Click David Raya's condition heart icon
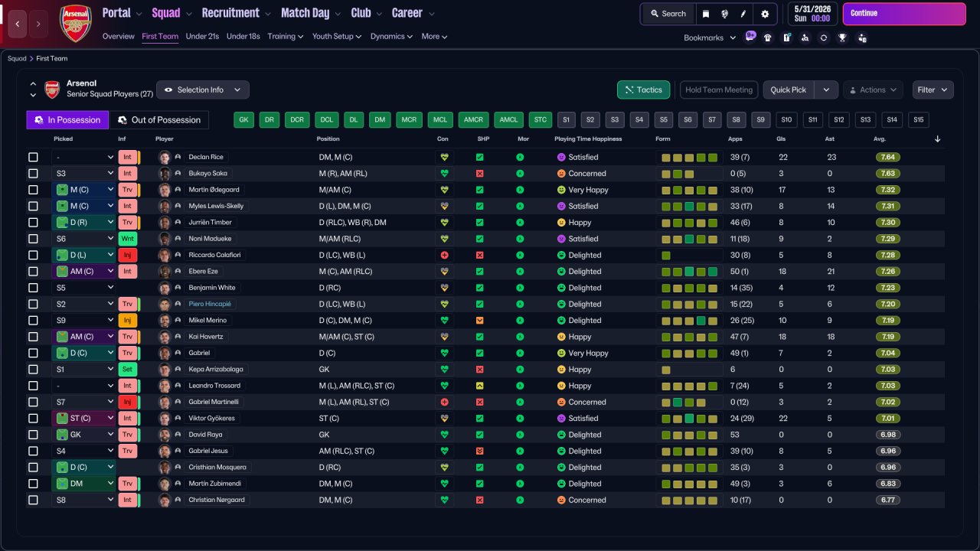 click(x=444, y=435)
